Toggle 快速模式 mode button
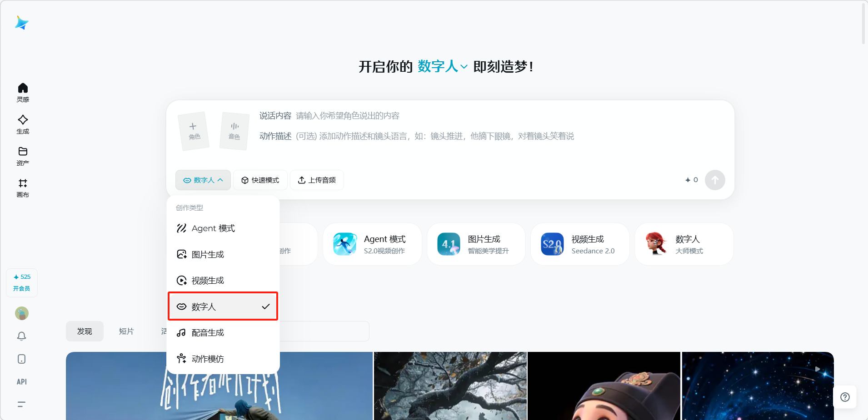Image resolution: width=868 pixels, height=420 pixels. [x=260, y=180]
